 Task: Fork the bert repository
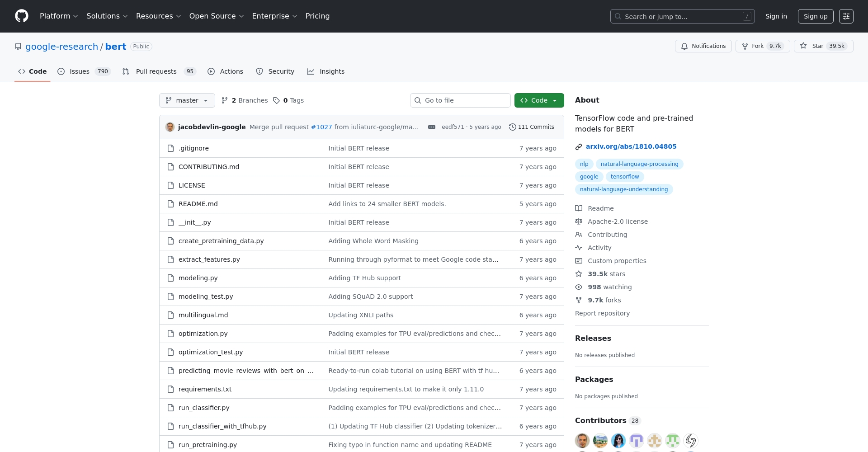763,46
